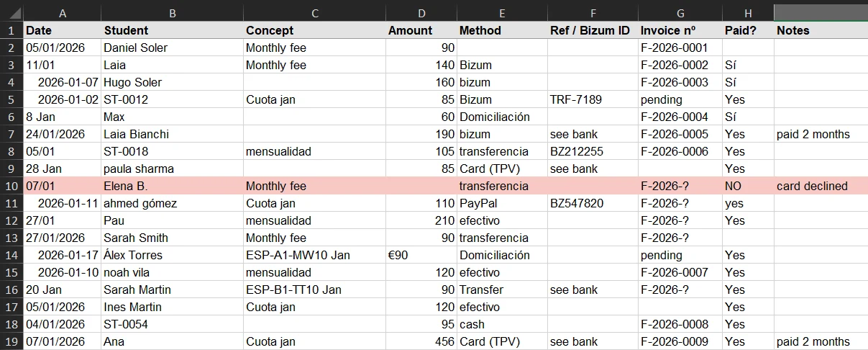The image size is (868, 350).
Task: Select cell 'Ines Martin'
Action: click(173, 307)
